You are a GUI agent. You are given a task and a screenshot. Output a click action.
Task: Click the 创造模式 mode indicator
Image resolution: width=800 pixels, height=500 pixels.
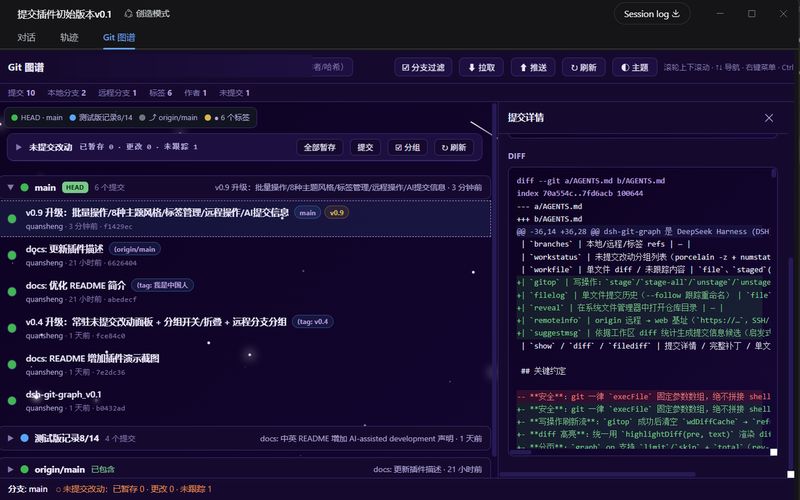(147, 14)
